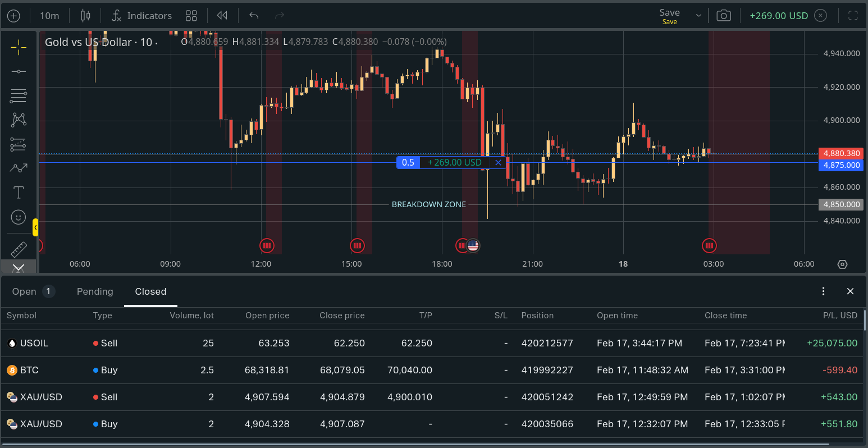Sort the table by Close time column
The height and width of the screenshot is (448, 868).
click(x=725, y=316)
